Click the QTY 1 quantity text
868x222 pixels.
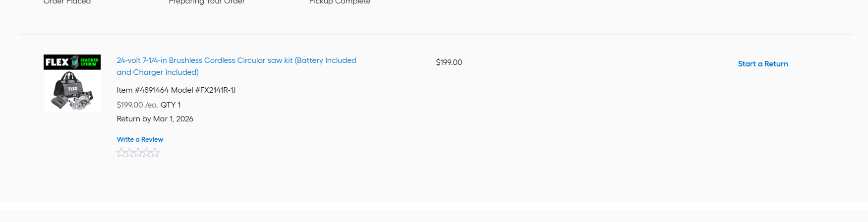pos(171,105)
